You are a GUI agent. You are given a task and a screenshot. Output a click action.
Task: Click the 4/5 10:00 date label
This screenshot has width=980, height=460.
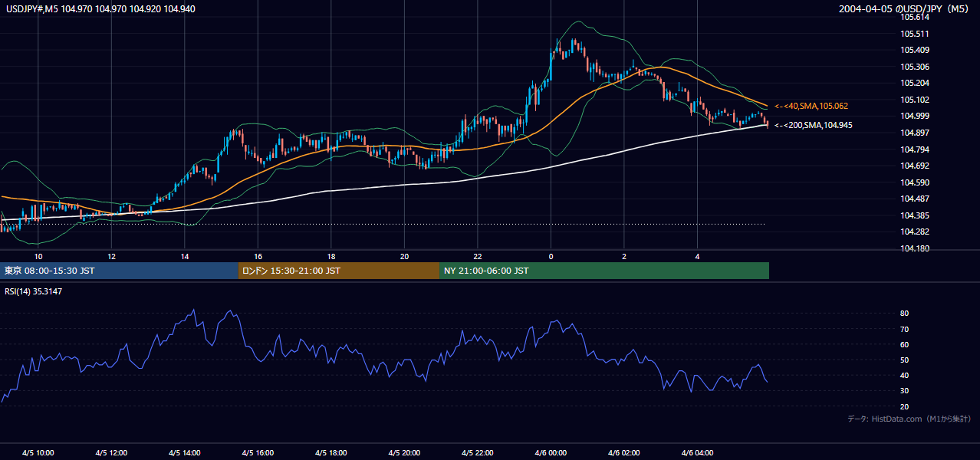point(38,453)
